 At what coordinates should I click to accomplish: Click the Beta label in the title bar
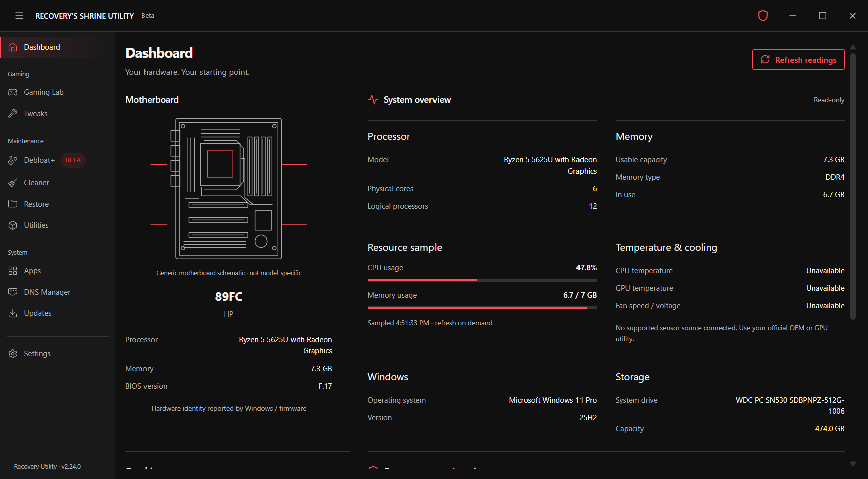148,16
